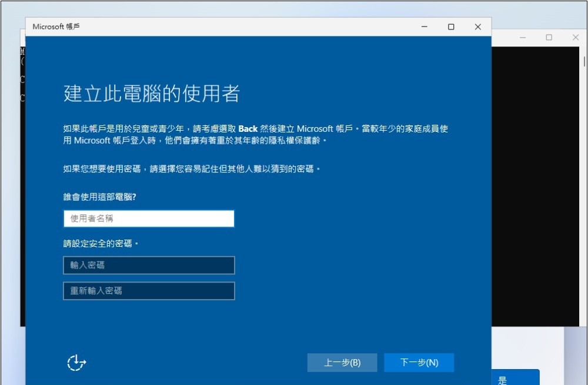This screenshot has height=385, width=588.
Task: Open the Ease of Access icon
Action: pos(76,363)
